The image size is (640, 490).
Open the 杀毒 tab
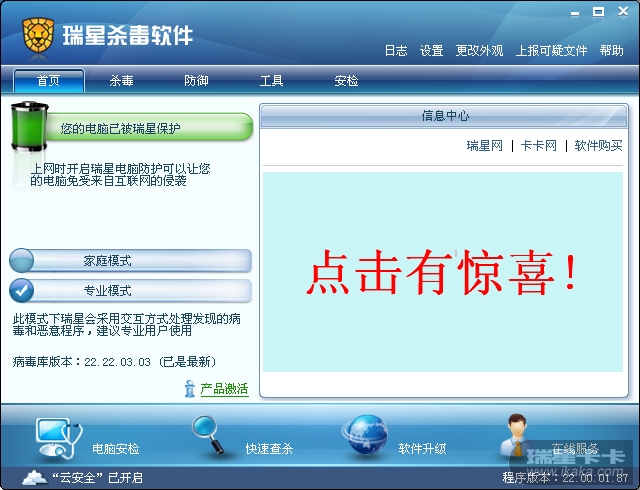pos(122,80)
